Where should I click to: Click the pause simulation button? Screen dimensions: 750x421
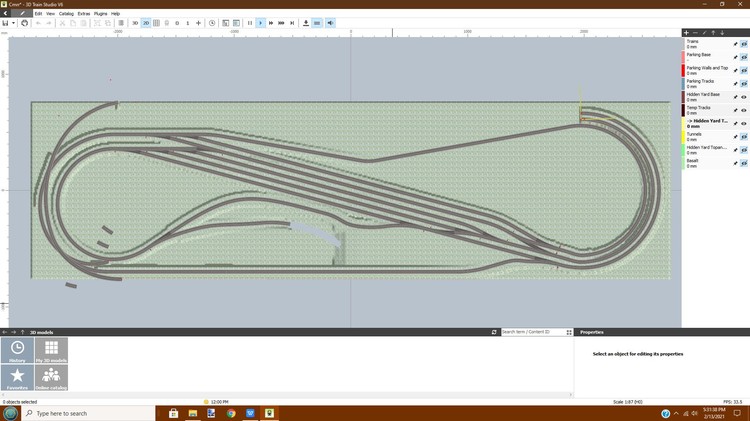[x=249, y=22]
